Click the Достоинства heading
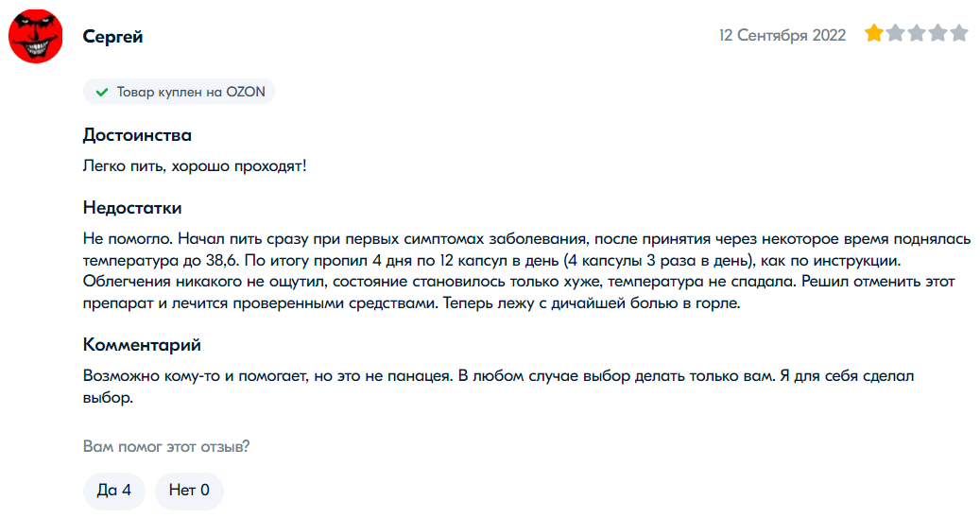980x518 pixels. 137,135
